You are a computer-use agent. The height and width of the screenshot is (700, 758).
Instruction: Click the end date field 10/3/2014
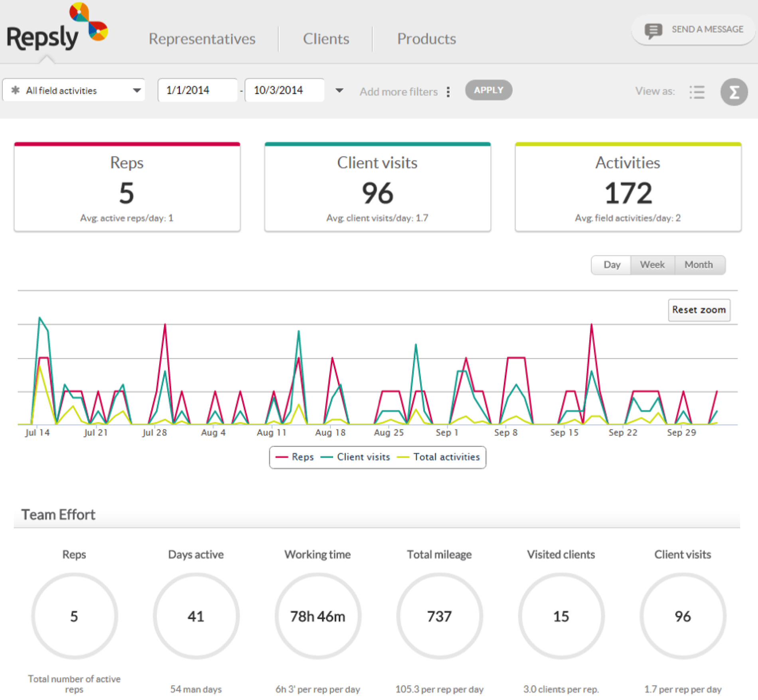pos(284,90)
